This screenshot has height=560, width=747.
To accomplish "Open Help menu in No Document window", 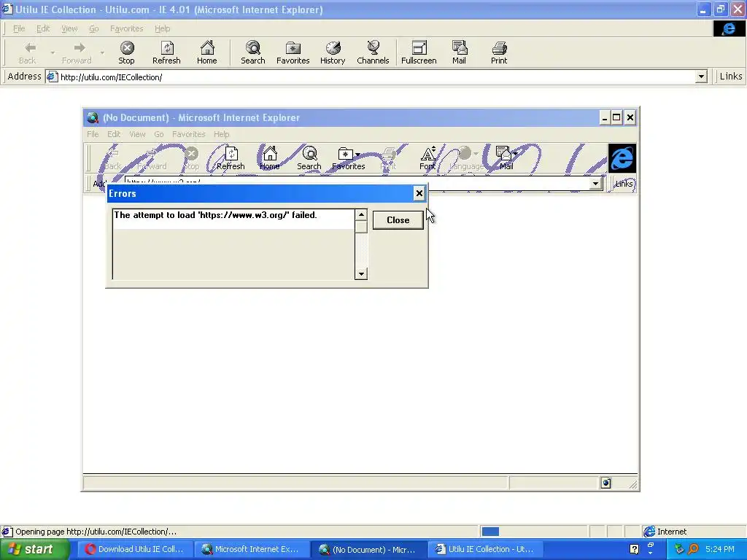I will pos(221,134).
